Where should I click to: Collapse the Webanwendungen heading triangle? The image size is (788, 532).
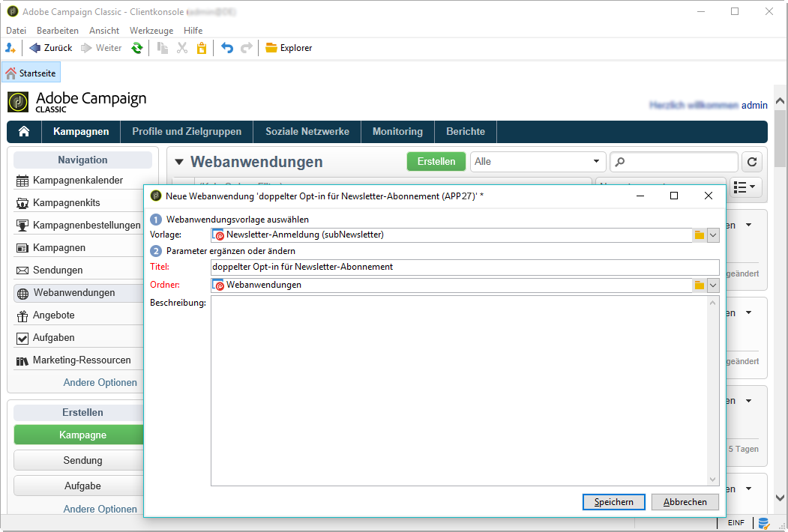[179, 163]
